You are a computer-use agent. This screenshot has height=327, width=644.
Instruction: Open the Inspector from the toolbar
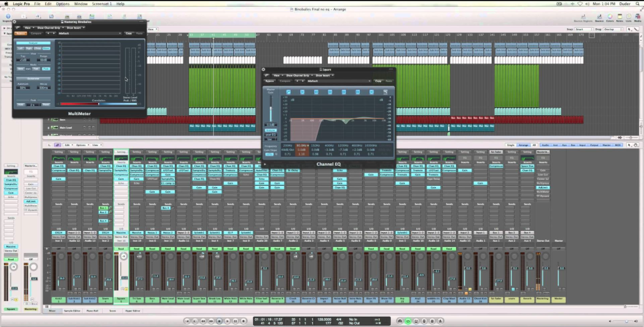pyautogui.click(x=8, y=17)
